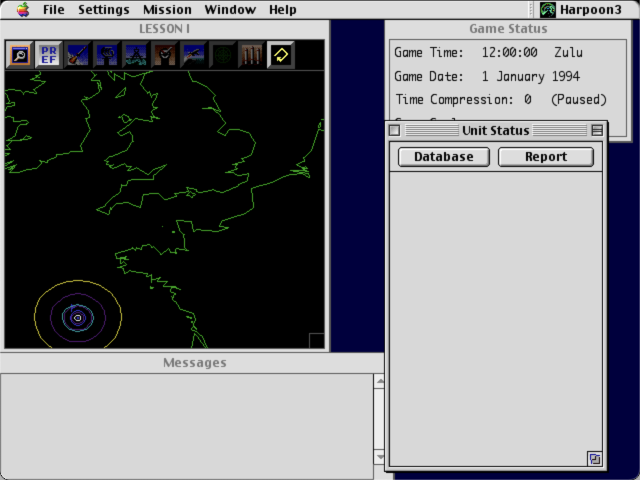Click the Game Date 1 January 1994 text

[487, 76]
